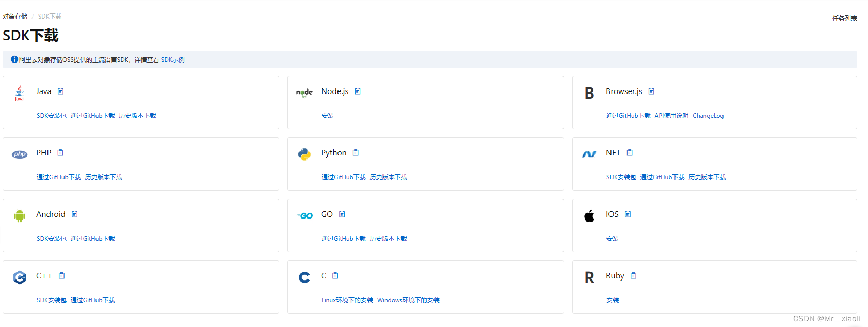Open the document icon beside IOS
This screenshot has height=327, width=868.
tap(628, 214)
